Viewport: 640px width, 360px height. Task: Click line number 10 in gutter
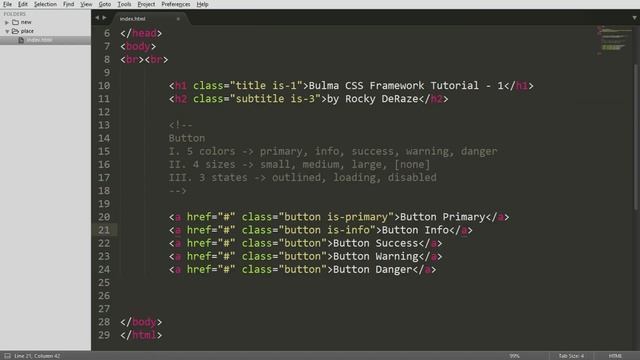click(x=104, y=86)
